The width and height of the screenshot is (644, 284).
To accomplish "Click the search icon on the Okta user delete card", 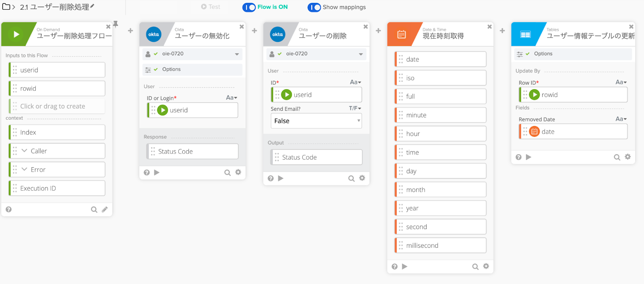I will (351, 178).
